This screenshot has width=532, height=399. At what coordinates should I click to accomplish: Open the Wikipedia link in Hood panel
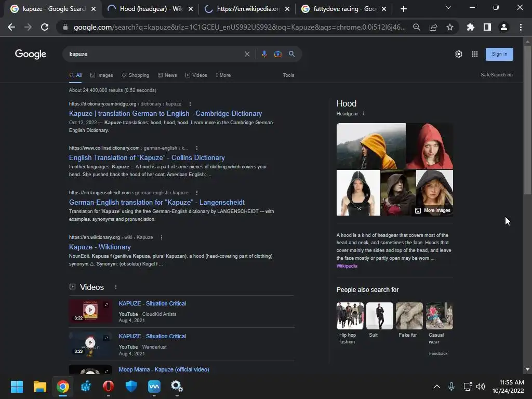coord(347,266)
